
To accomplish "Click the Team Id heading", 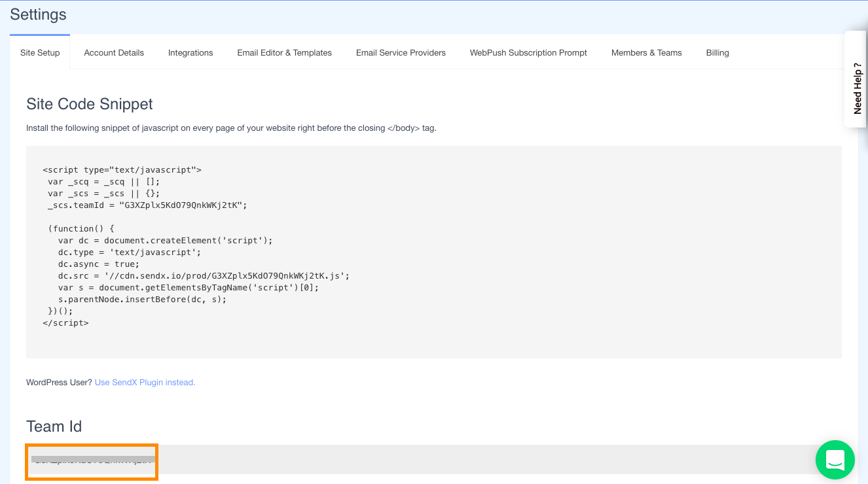I will [x=54, y=426].
